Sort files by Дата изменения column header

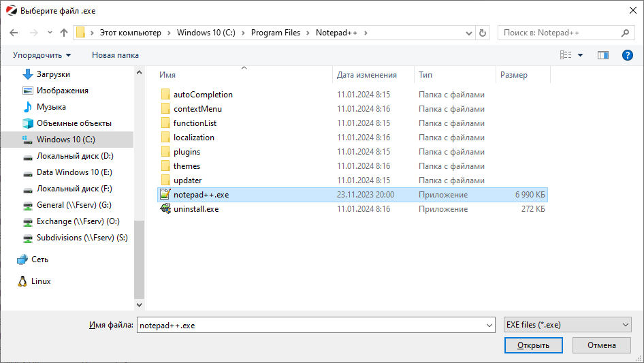367,75
